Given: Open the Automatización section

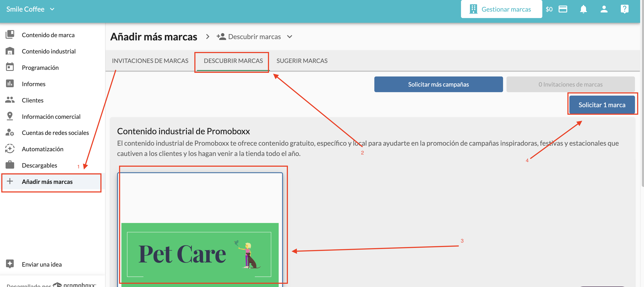Looking at the screenshot, I should [42, 149].
